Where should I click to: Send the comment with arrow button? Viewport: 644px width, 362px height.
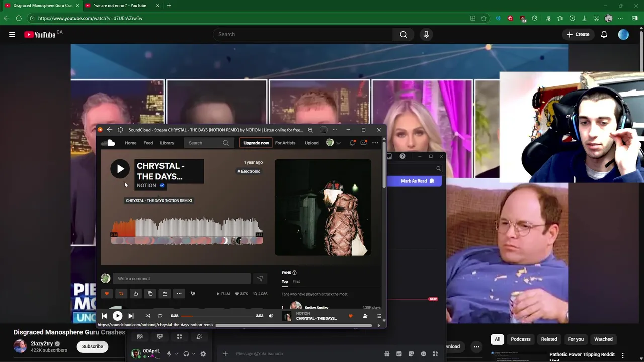(260, 278)
